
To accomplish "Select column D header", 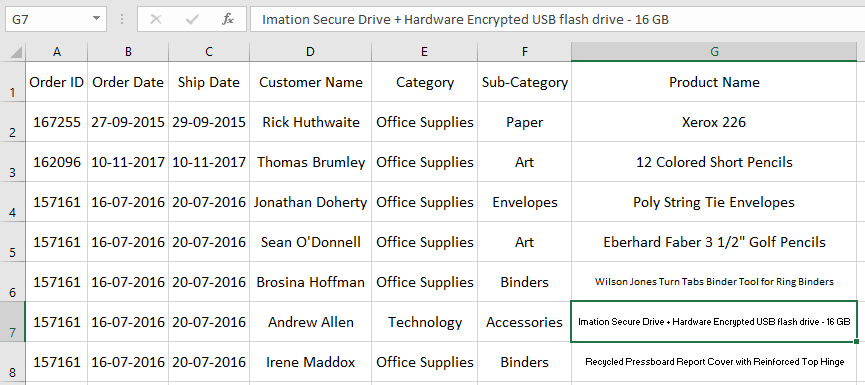I will (x=311, y=52).
